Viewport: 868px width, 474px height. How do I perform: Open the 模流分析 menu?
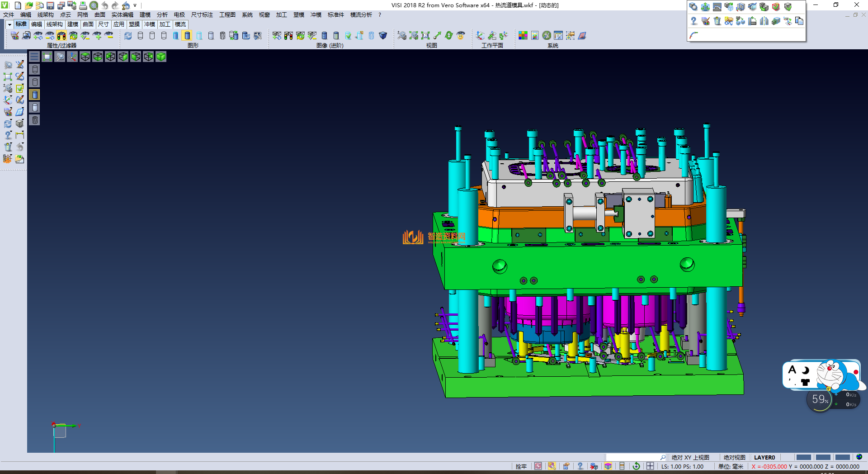click(361, 15)
